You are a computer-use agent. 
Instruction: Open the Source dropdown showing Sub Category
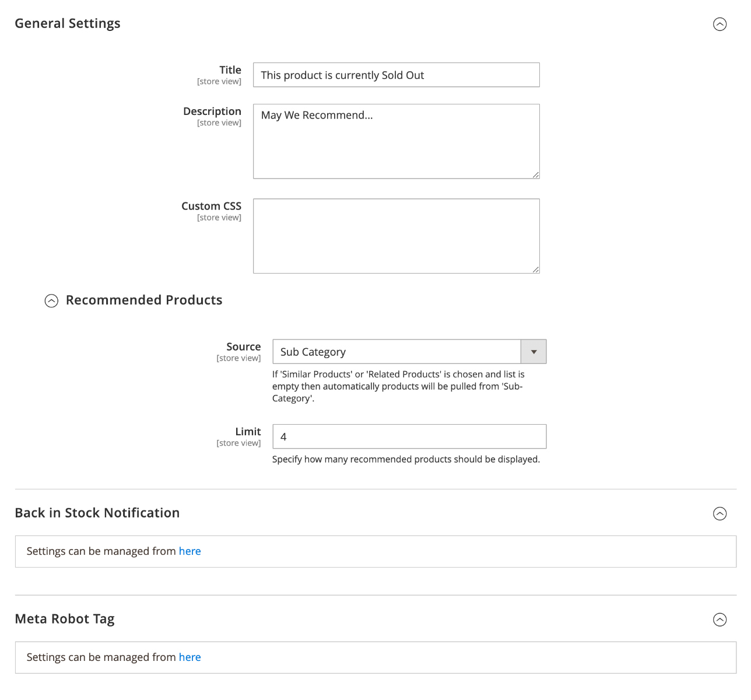click(x=409, y=352)
